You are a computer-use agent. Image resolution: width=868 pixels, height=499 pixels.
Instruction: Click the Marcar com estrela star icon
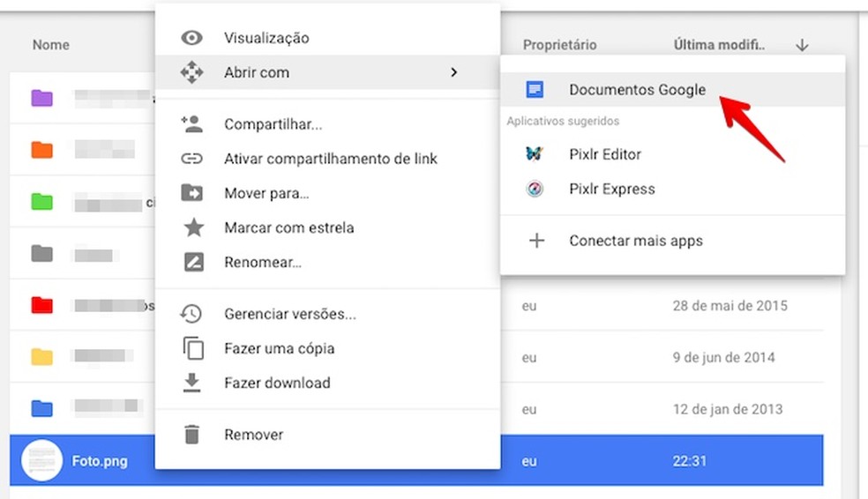point(192,227)
